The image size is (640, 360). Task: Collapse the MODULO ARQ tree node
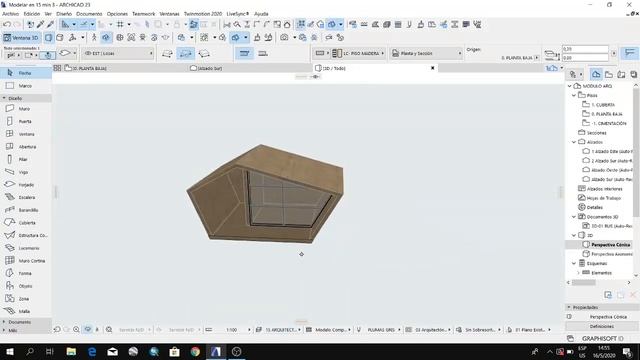(x=570, y=86)
